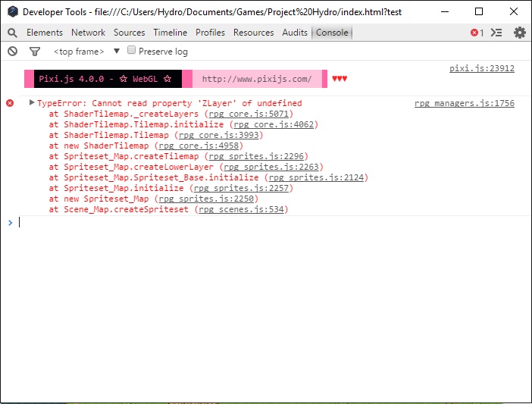This screenshot has height=404, width=532.
Task: Click the red error count indicator
Action: (x=477, y=33)
